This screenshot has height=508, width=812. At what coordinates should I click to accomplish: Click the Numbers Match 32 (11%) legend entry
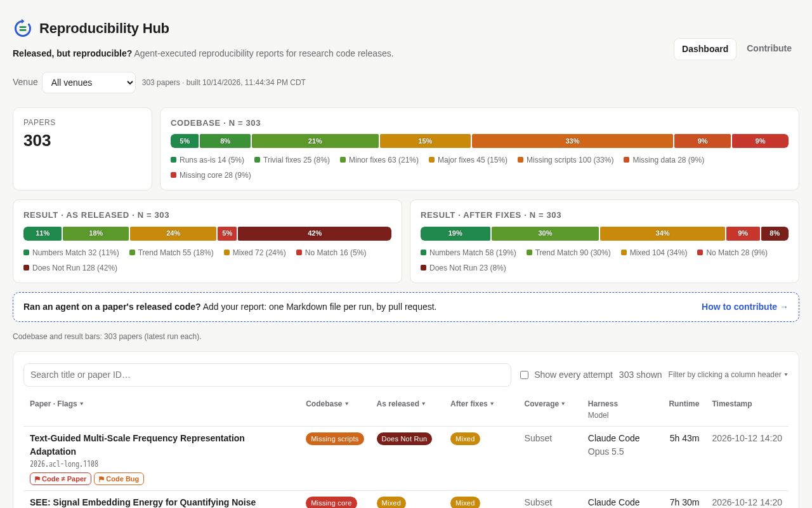click(x=71, y=253)
